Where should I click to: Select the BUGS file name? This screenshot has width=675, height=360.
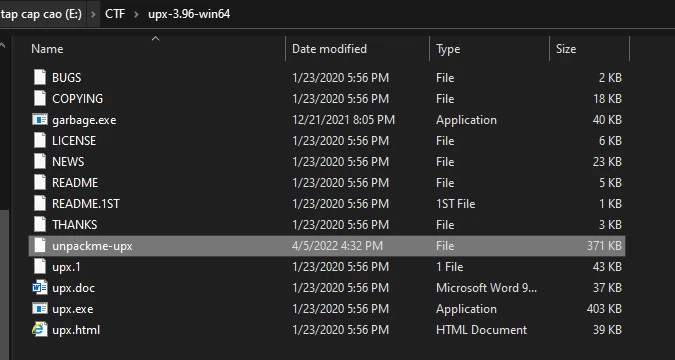[66, 78]
